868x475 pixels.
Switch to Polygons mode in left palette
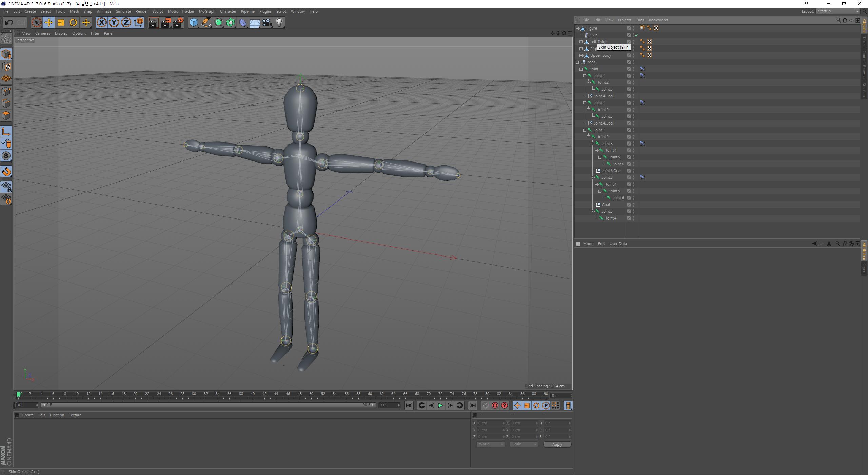6,116
